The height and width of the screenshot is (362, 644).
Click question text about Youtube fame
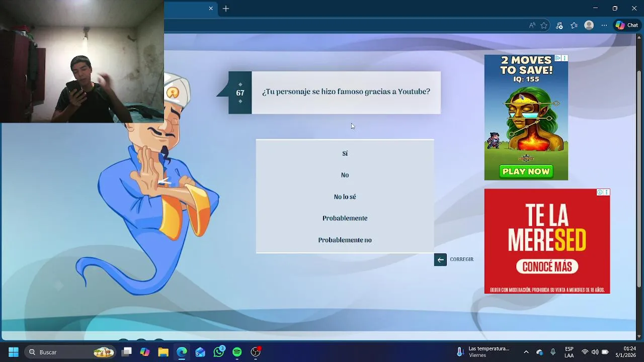pyautogui.click(x=346, y=92)
